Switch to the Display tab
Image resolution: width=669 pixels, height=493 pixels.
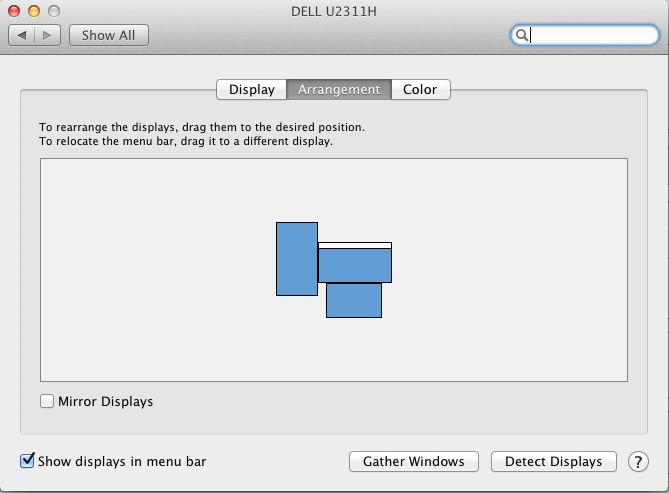click(x=252, y=89)
